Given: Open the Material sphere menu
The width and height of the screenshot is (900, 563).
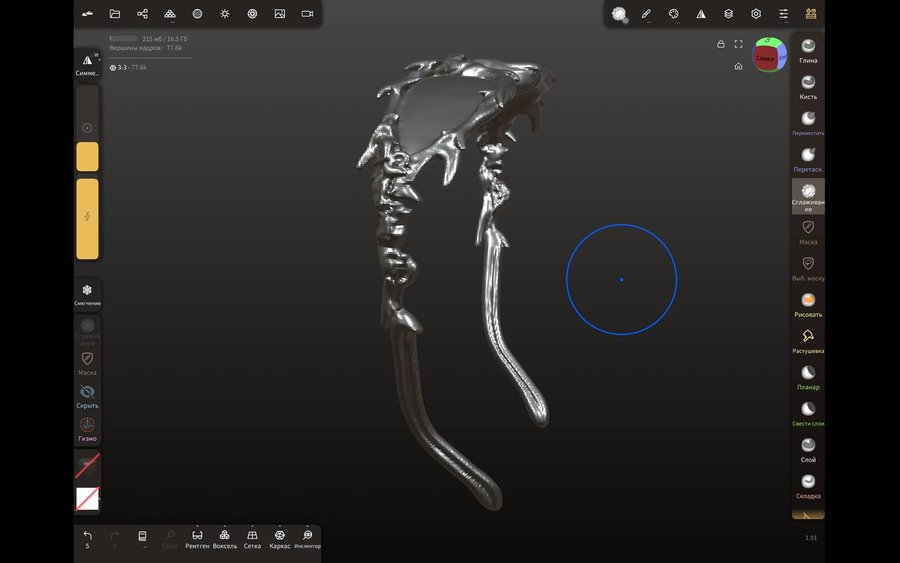Looking at the screenshot, I should coord(197,14).
